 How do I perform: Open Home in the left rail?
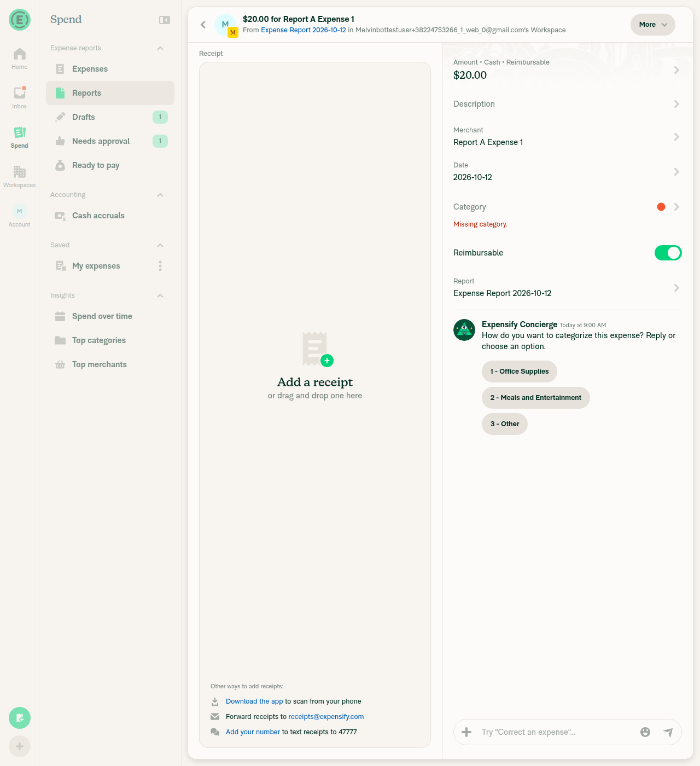(19, 59)
